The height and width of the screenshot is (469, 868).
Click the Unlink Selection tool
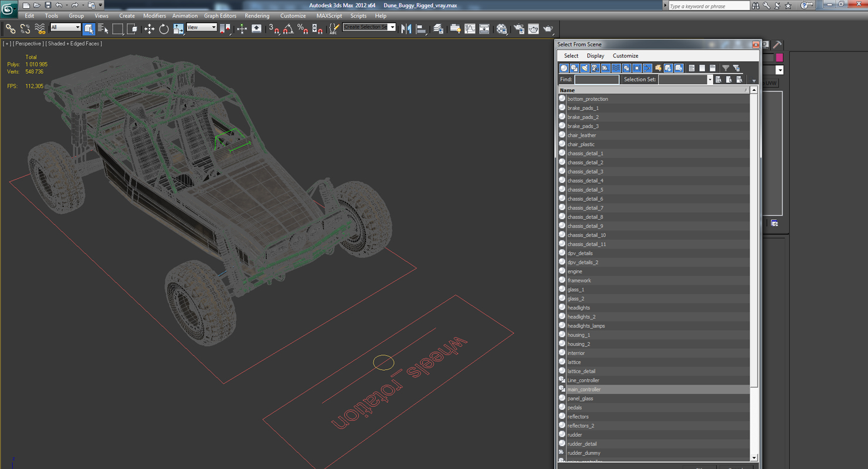point(25,29)
